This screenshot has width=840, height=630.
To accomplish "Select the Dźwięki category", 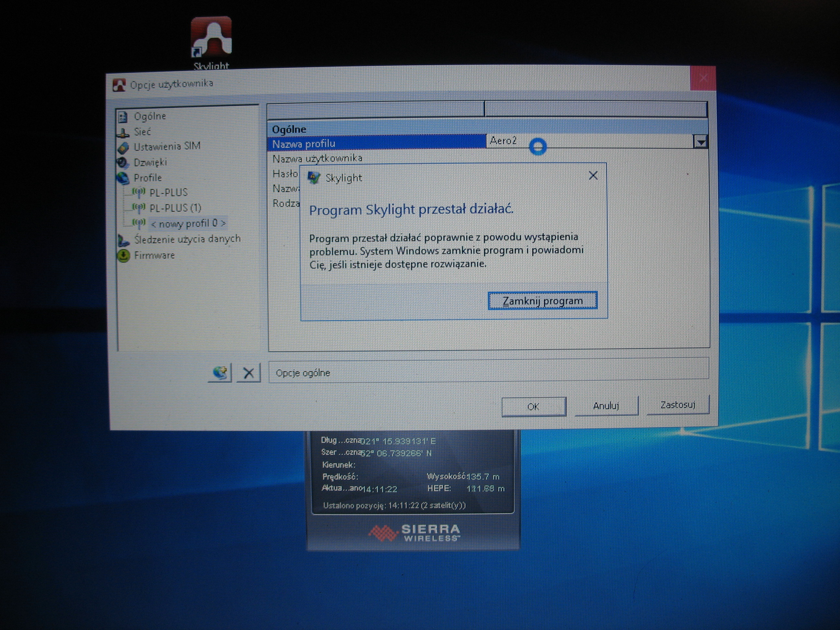I will coord(150,162).
